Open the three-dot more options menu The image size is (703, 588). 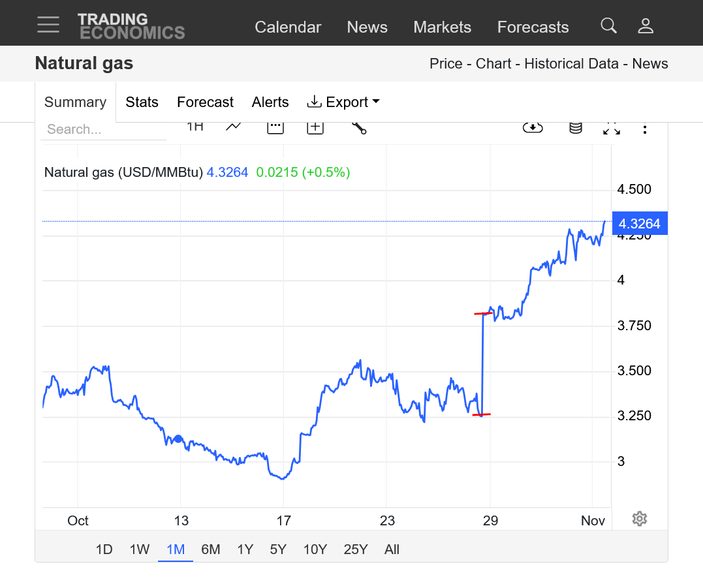pos(645,129)
